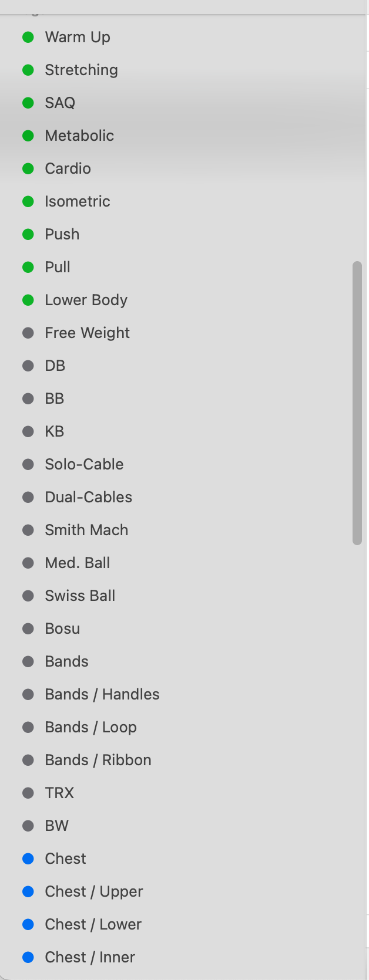The height and width of the screenshot is (980, 369).
Task: Select the Chest / Upper tag
Action: pyautogui.click(x=94, y=892)
